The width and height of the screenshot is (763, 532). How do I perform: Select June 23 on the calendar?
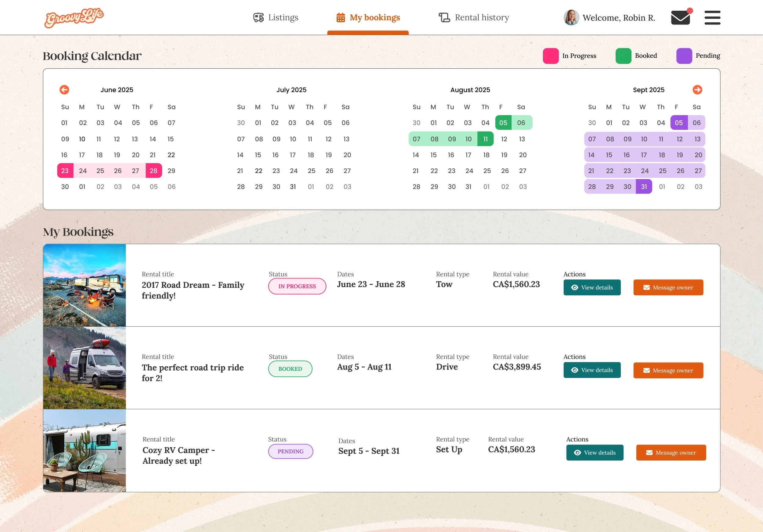coord(65,171)
